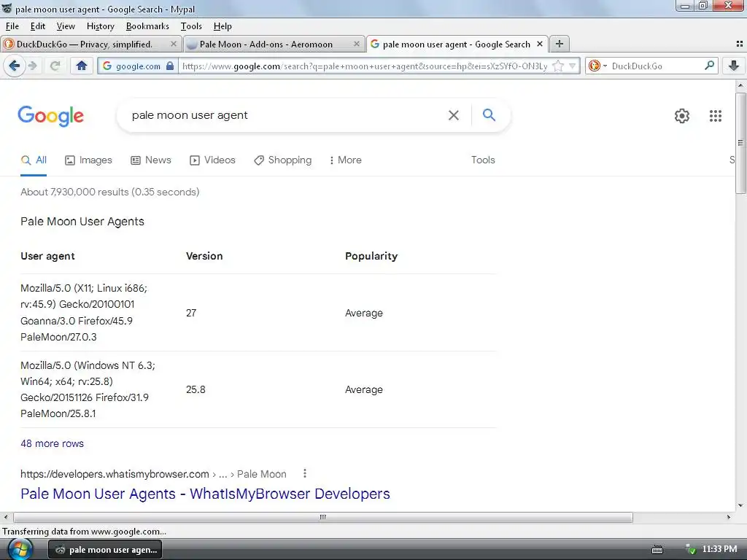Click the forward navigation arrow
This screenshot has height=560, width=747.
(x=32, y=66)
